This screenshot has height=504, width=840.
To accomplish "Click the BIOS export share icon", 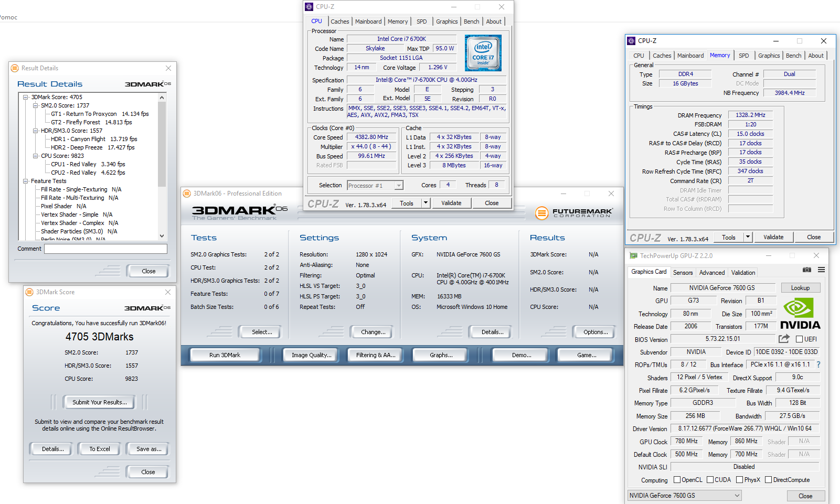I will (x=784, y=339).
